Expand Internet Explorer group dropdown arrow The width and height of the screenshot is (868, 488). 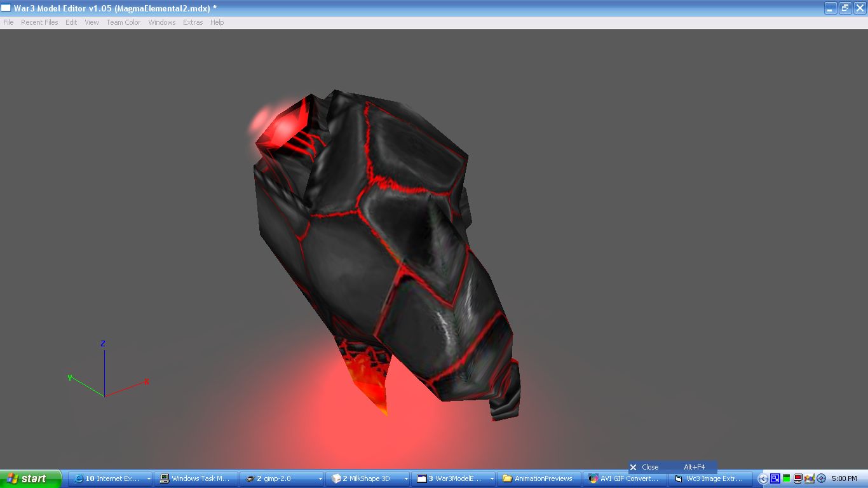(x=149, y=479)
